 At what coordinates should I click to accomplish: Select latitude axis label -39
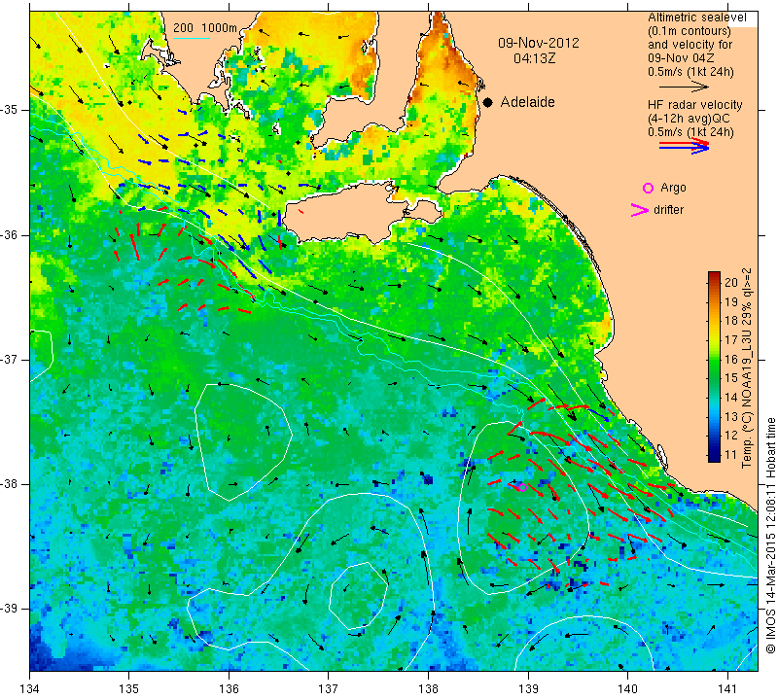tap(10, 609)
